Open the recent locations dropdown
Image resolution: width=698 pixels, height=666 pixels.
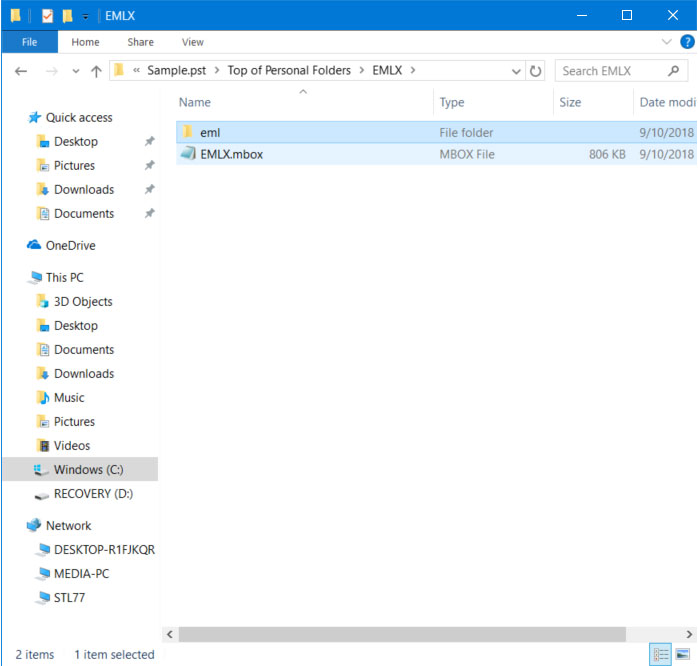[x=76, y=71]
